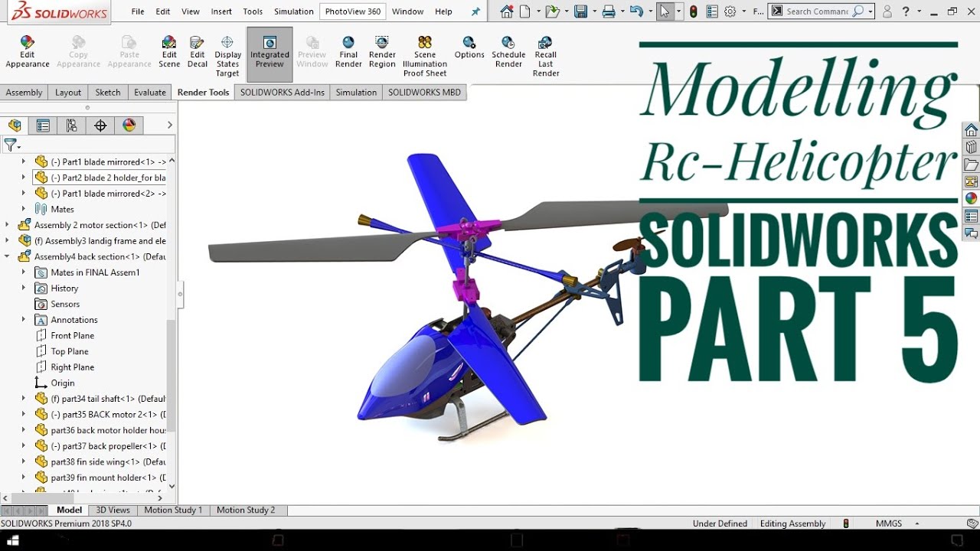
Task: Switch to the Evaluate tab
Action: 150,93
